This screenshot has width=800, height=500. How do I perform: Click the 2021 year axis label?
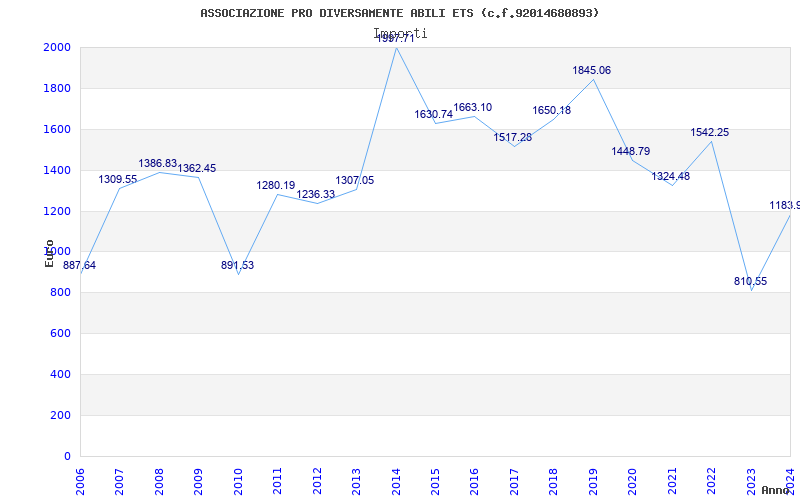tap(672, 482)
